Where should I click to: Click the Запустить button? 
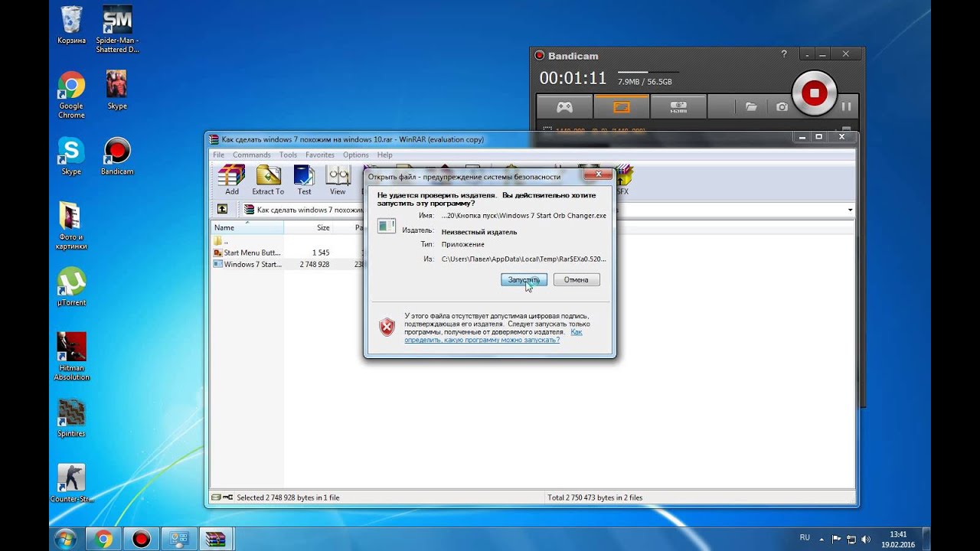tap(524, 280)
